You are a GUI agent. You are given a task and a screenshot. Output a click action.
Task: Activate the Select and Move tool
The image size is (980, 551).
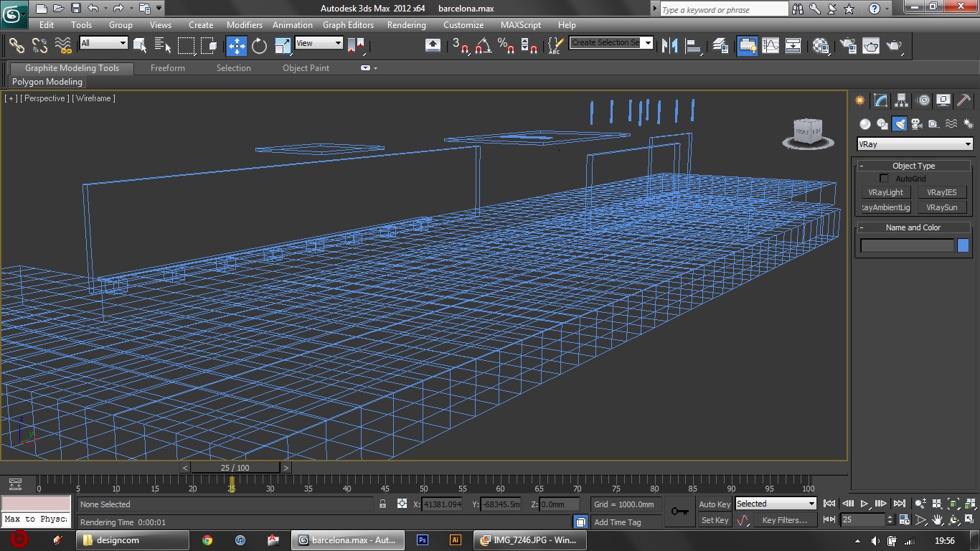(236, 45)
